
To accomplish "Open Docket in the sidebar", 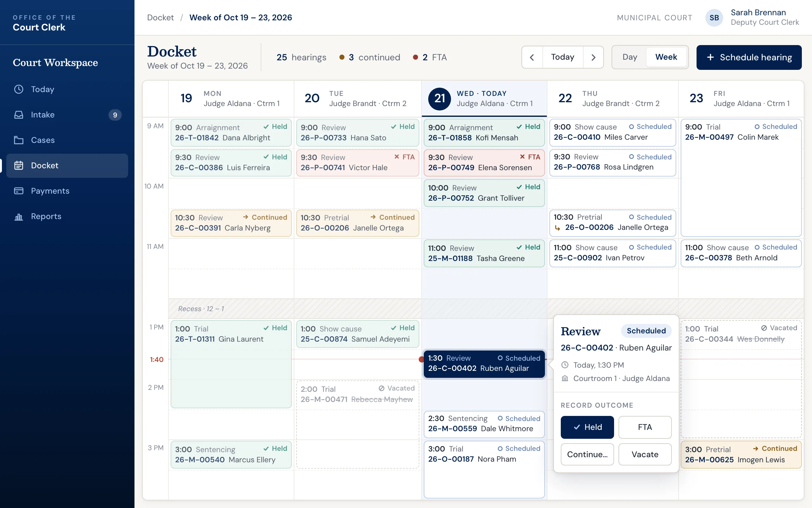I will point(67,165).
